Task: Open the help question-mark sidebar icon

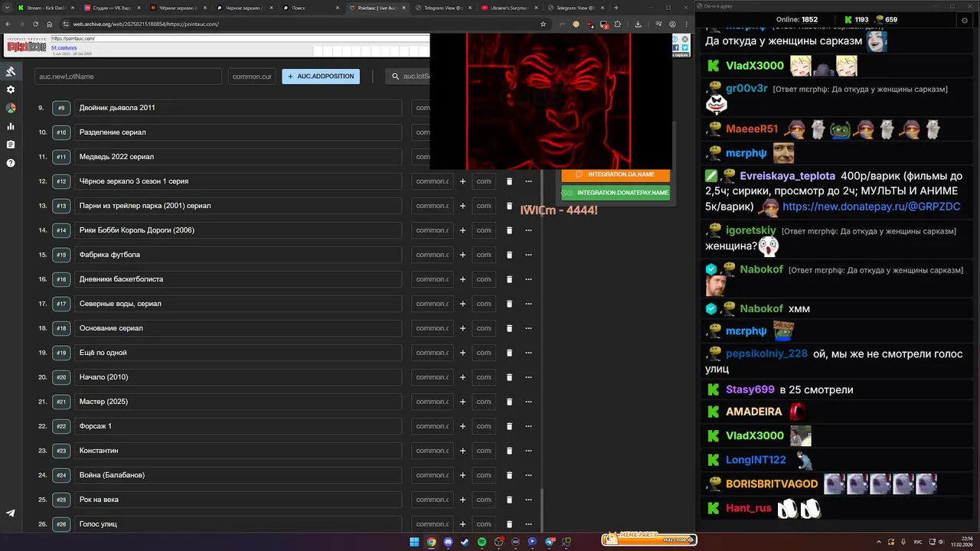Action: coord(11,163)
